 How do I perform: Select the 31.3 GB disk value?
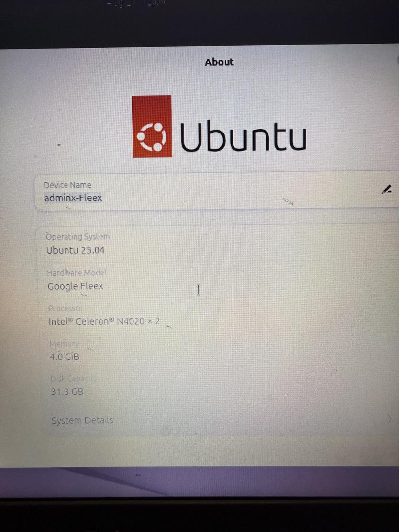point(67,392)
